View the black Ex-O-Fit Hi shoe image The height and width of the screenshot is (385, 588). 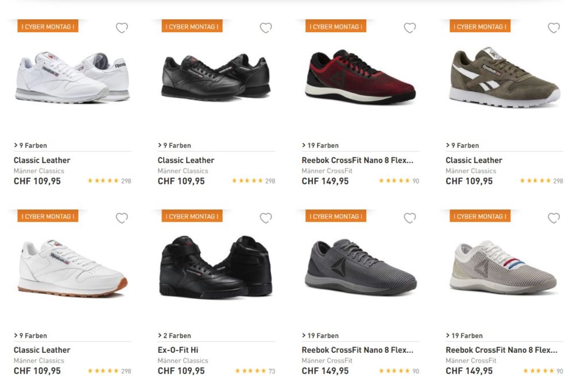click(x=215, y=267)
